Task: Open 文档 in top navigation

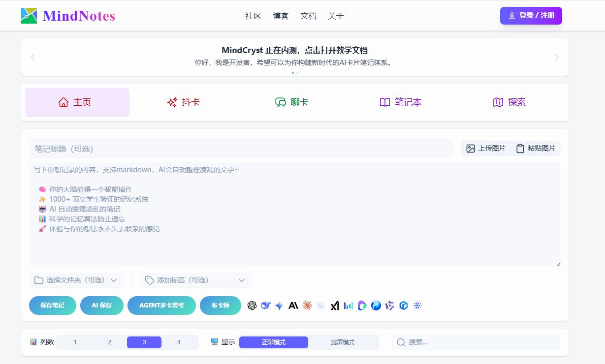Action: 308,16
